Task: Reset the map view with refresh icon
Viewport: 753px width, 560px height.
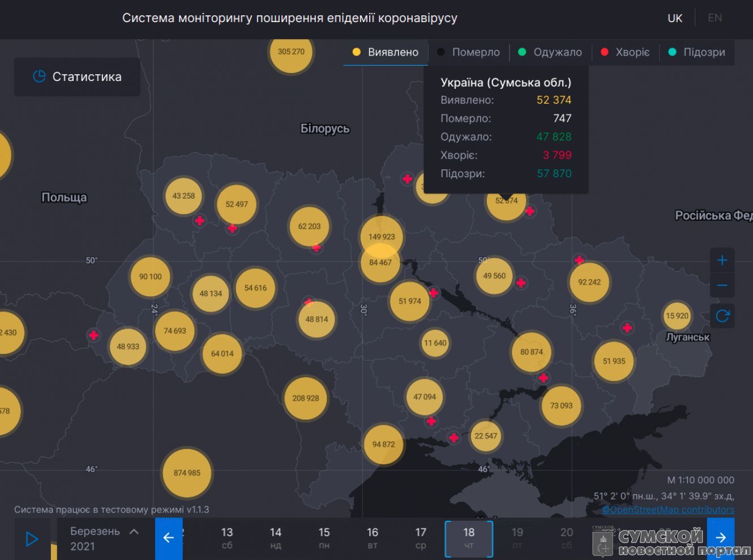Action: (x=722, y=316)
